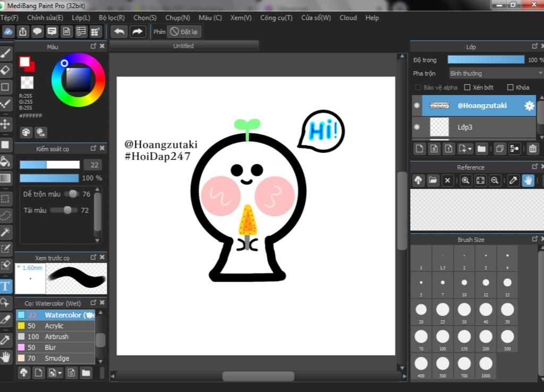Toggle the Bảo vệ alpha checkbox

point(418,87)
